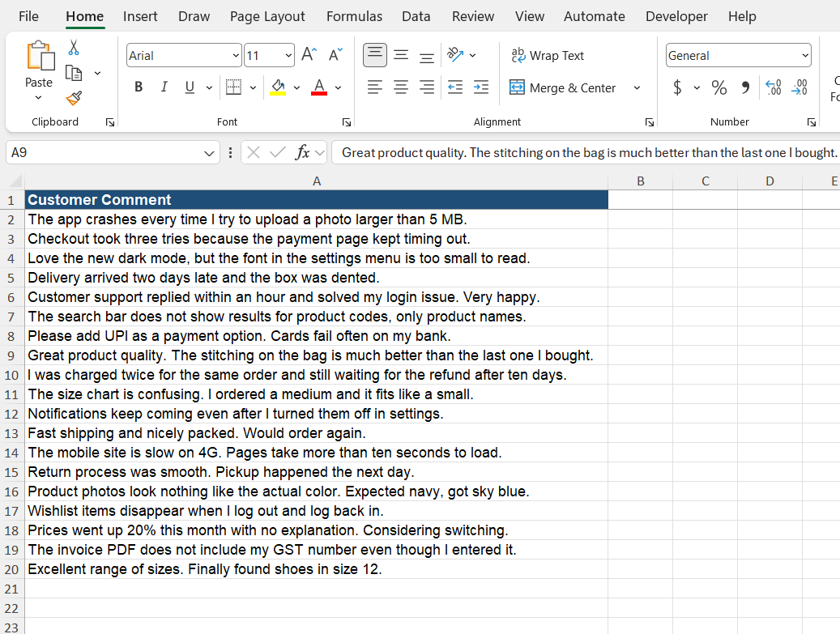Click the Merge & Center button
This screenshot has width=840, height=634.
[562, 87]
